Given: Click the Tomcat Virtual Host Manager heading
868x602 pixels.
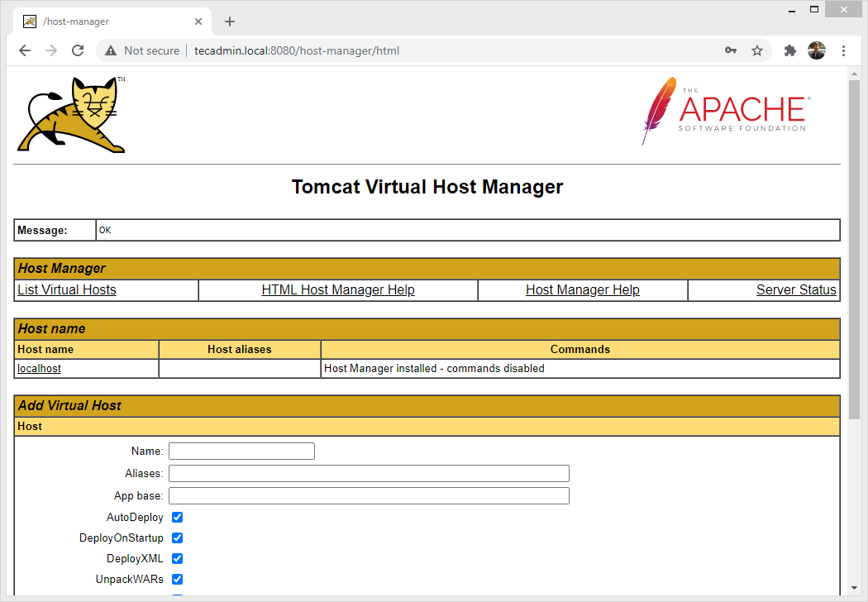Looking at the screenshot, I should (427, 187).
